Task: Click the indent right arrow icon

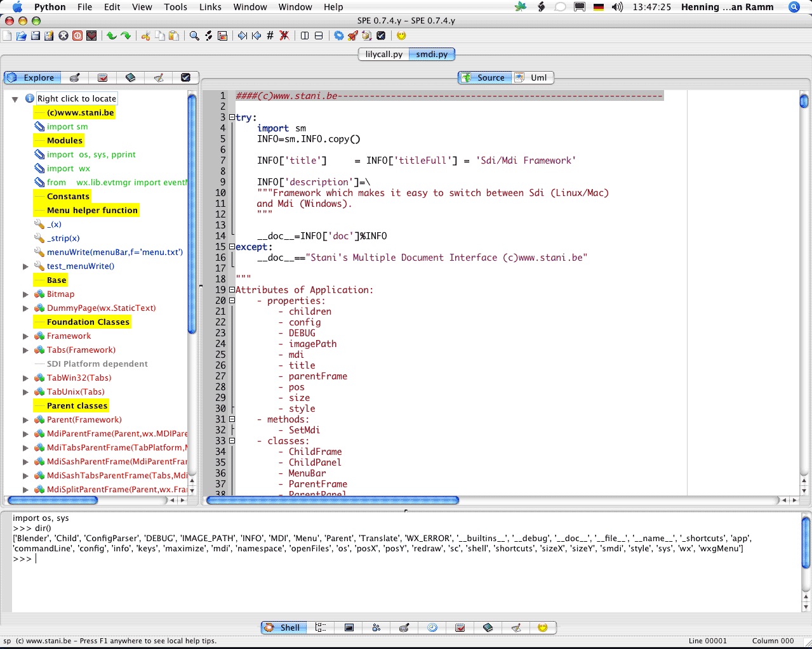Action: tap(243, 36)
